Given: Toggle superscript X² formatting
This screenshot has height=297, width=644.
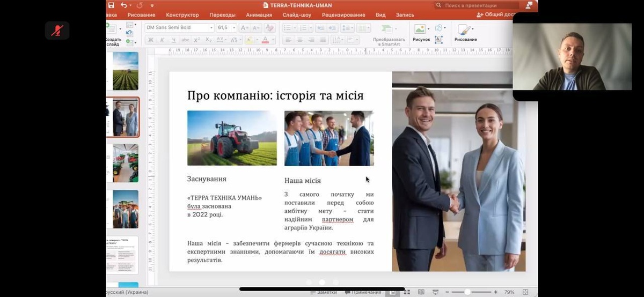Looking at the screenshot, I should (x=197, y=40).
